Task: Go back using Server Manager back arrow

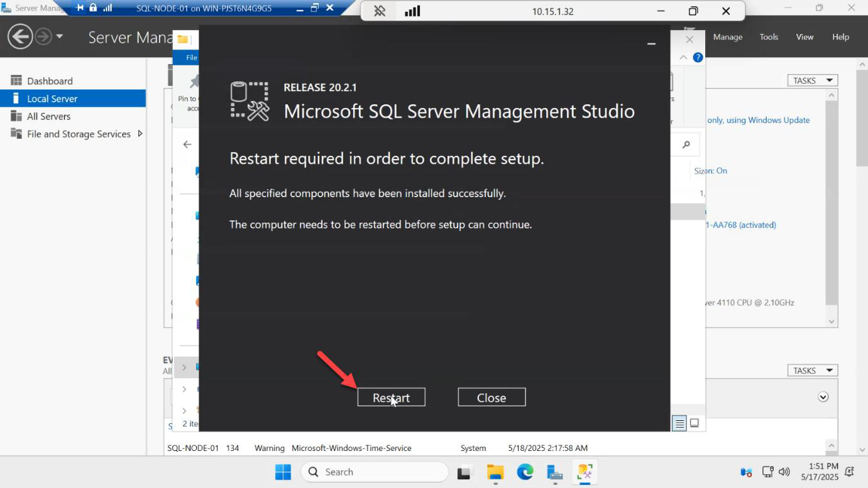Action: [20, 36]
